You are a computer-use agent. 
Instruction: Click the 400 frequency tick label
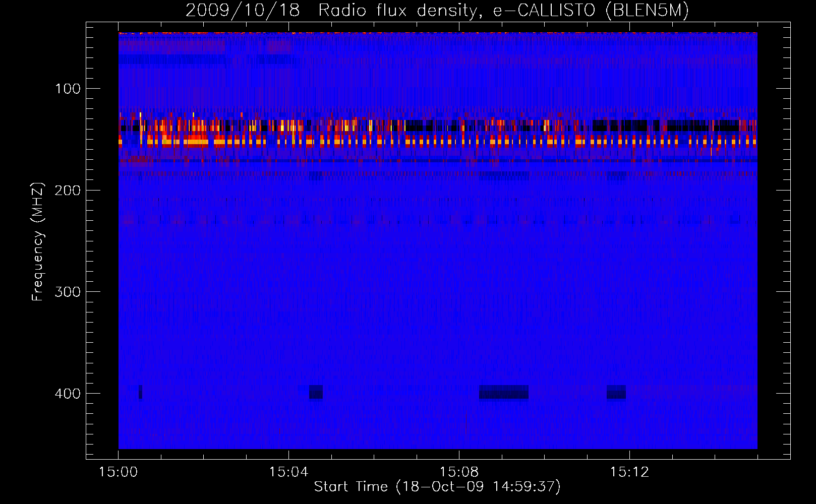pos(68,394)
